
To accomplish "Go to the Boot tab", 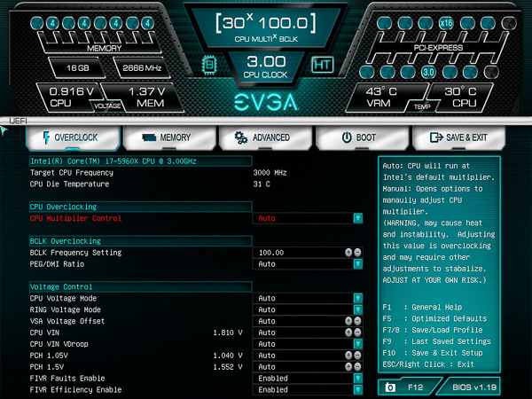I will coord(362,137).
